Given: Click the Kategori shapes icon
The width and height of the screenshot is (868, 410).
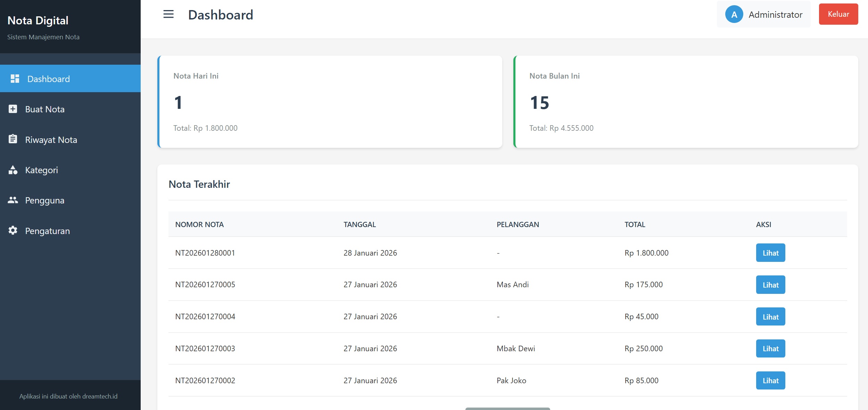Looking at the screenshot, I should (x=13, y=170).
